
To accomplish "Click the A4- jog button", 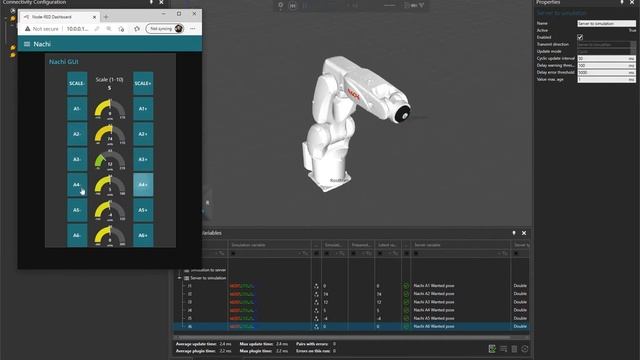I will [x=77, y=184].
